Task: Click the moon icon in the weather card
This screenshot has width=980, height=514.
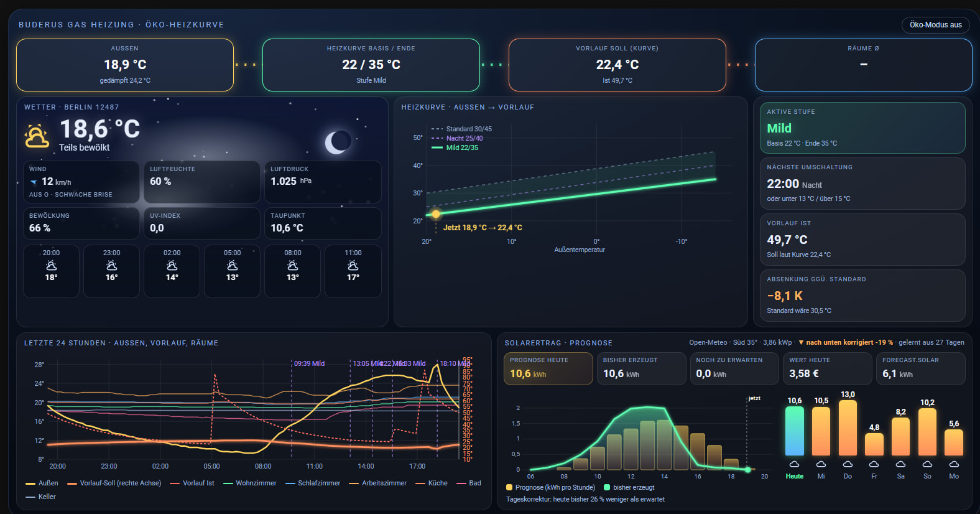Action: click(x=338, y=143)
